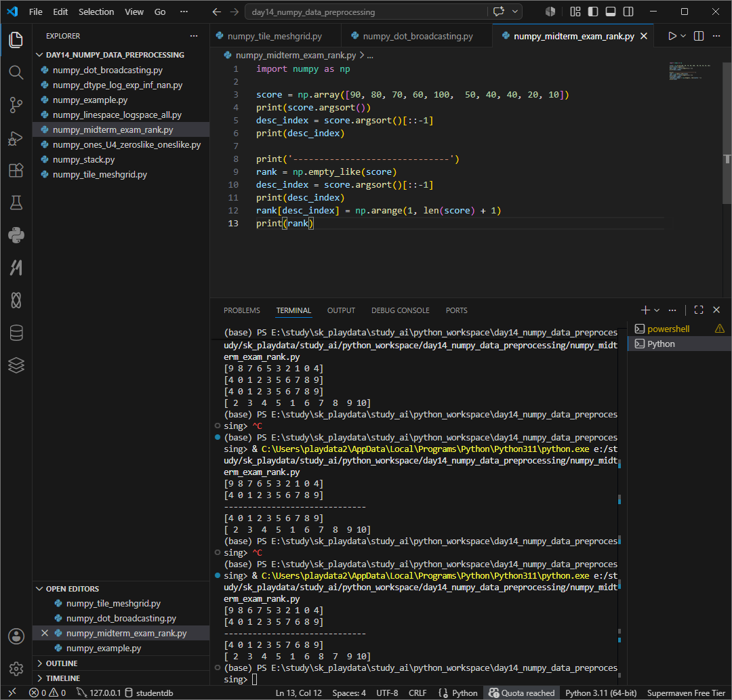
Task: Open the Explorer more actions ellipsis
Action: tap(194, 36)
